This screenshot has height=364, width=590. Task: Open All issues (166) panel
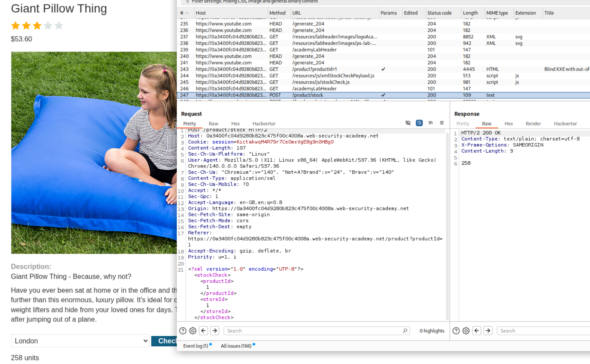tap(236, 346)
